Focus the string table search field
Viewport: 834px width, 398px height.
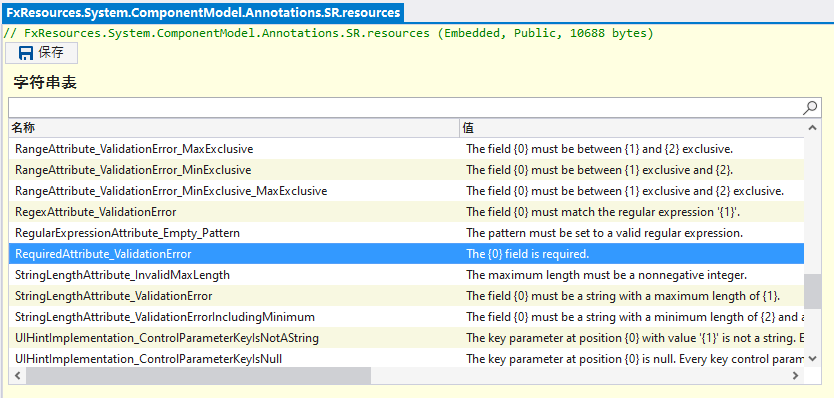pos(405,108)
